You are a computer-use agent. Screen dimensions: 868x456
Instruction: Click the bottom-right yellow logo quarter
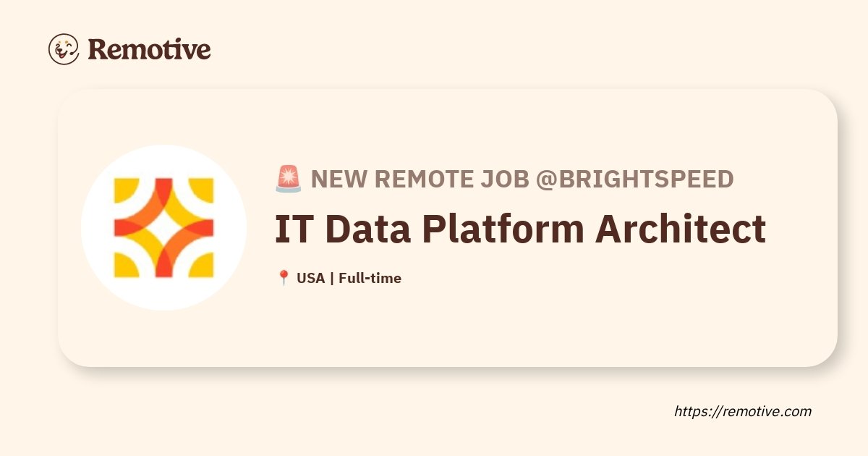(203, 266)
